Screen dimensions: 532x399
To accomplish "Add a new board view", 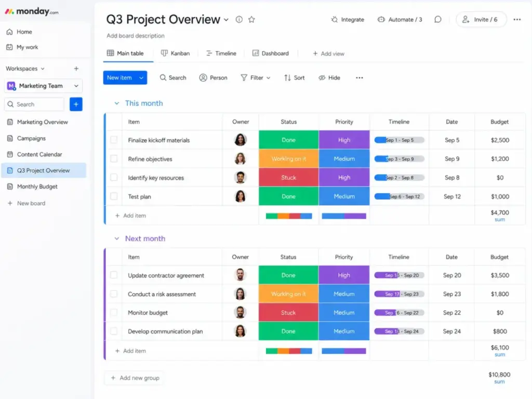I will point(328,54).
